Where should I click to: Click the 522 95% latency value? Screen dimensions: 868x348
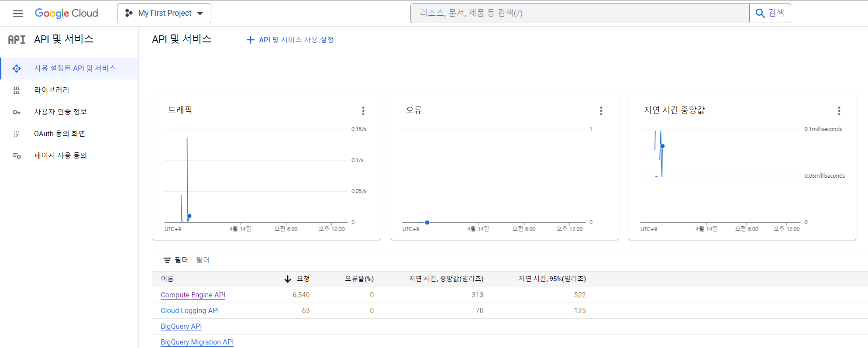[580, 295]
